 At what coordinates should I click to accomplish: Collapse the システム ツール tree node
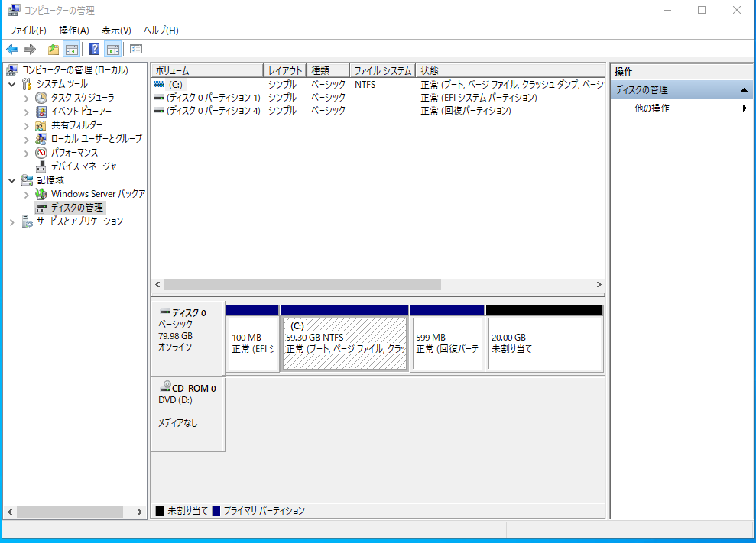[x=12, y=84]
